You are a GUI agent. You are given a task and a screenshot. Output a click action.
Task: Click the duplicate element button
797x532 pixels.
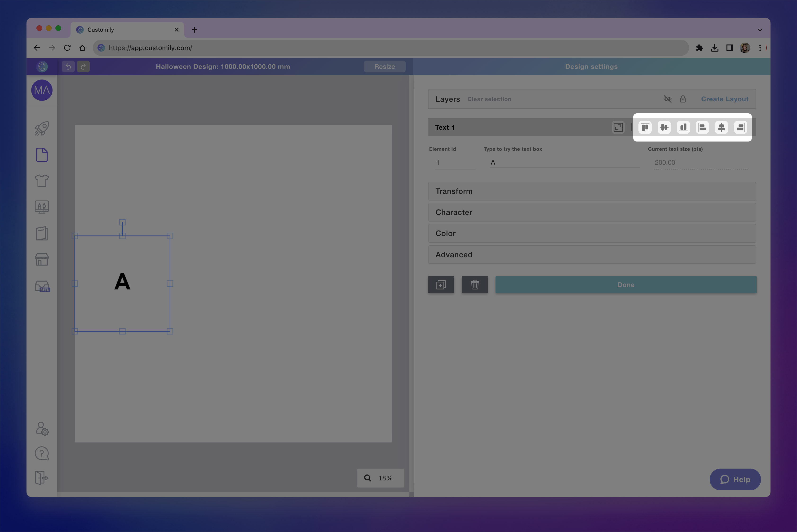(x=441, y=285)
